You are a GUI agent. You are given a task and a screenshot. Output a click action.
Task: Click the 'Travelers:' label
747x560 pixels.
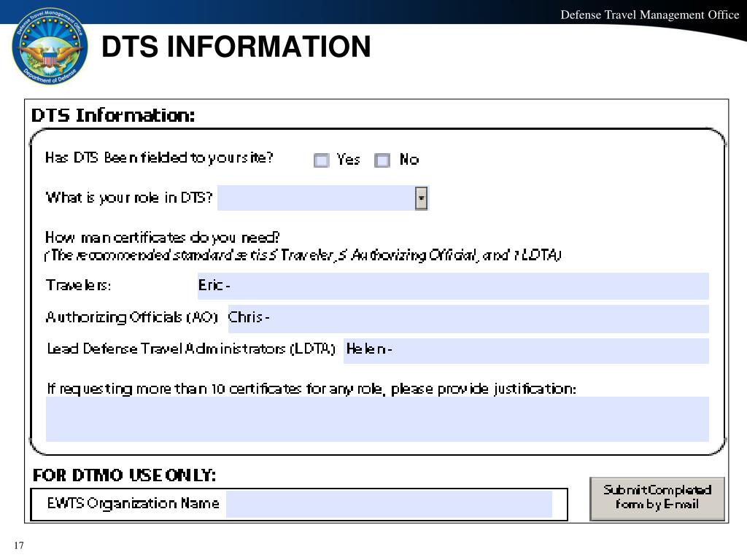point(79,285)
